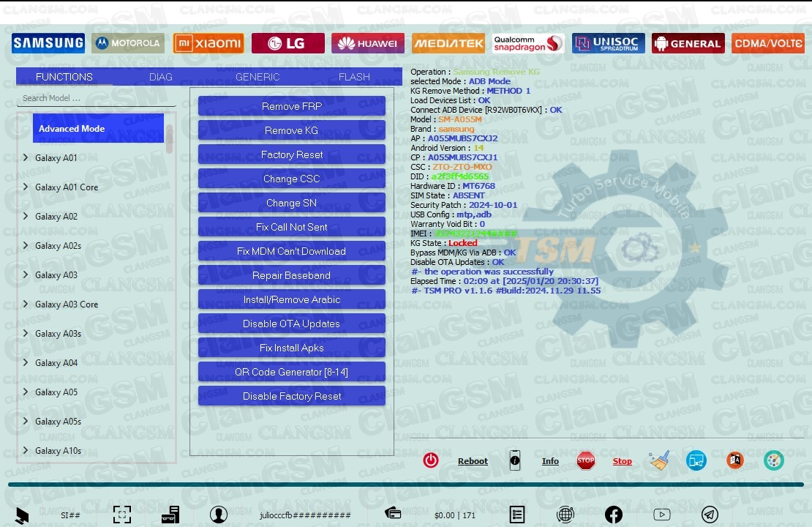812x527 pixels.
Task: Expand the Galaxy A02s tree node
Action: point(26,246)
